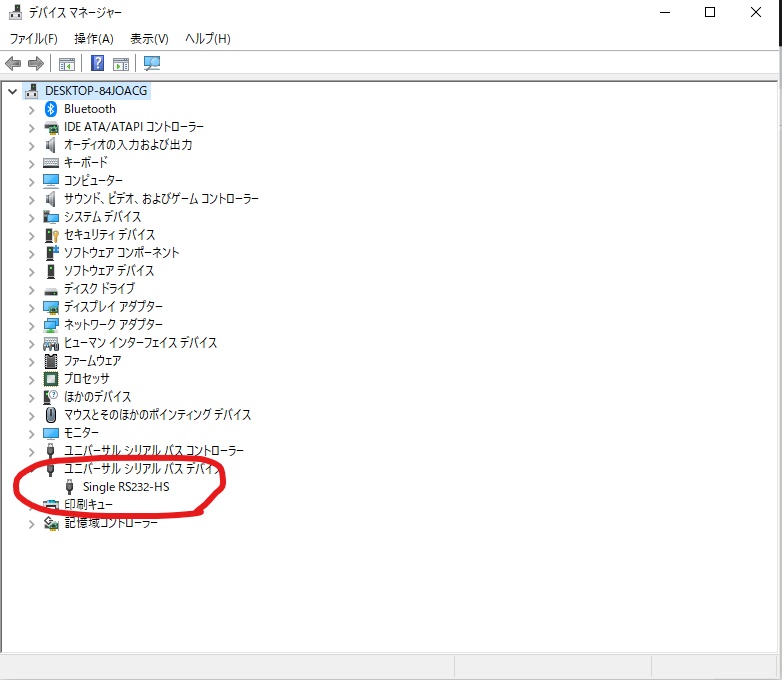Click the ほかのデバイス question mark icon
The width and height of the screenshot is (782, 680).
pyautogui.click(x=51, y=397)
